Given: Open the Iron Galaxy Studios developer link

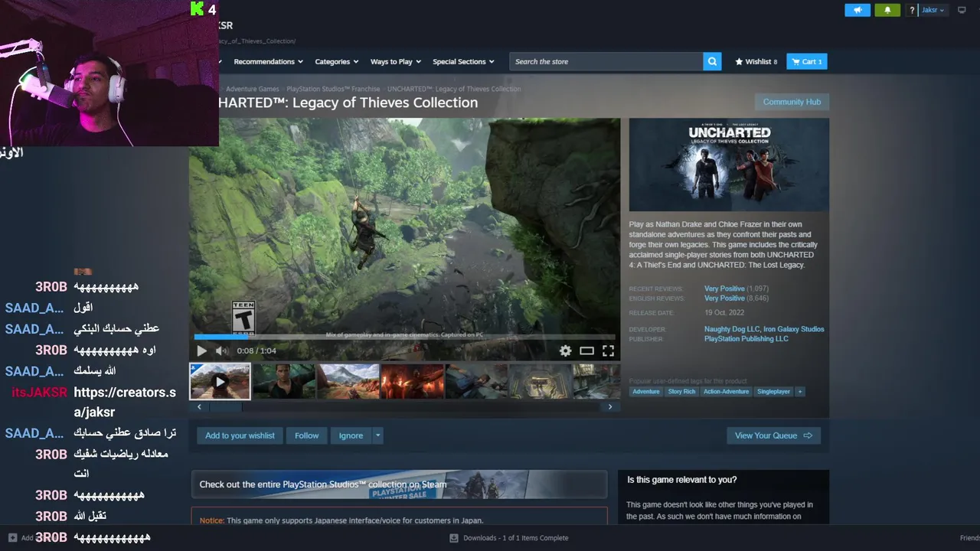Looking at the screenshot, I should pos(794,329).
